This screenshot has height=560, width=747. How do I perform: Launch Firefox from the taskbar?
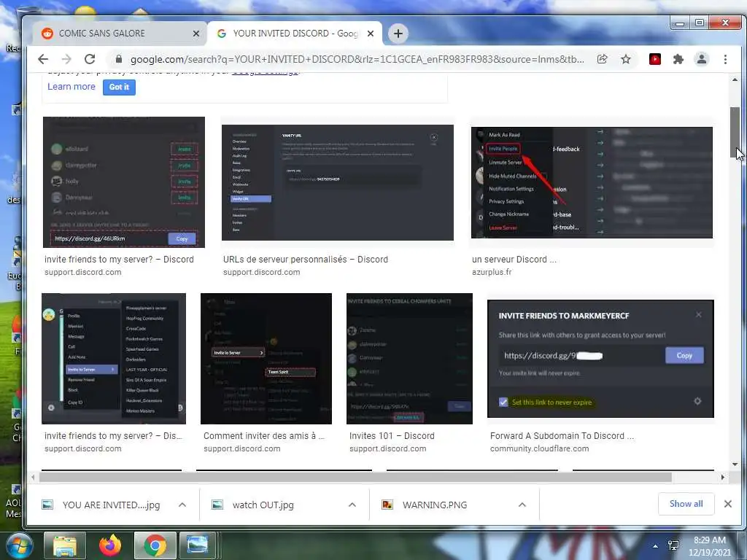[110, 545]
